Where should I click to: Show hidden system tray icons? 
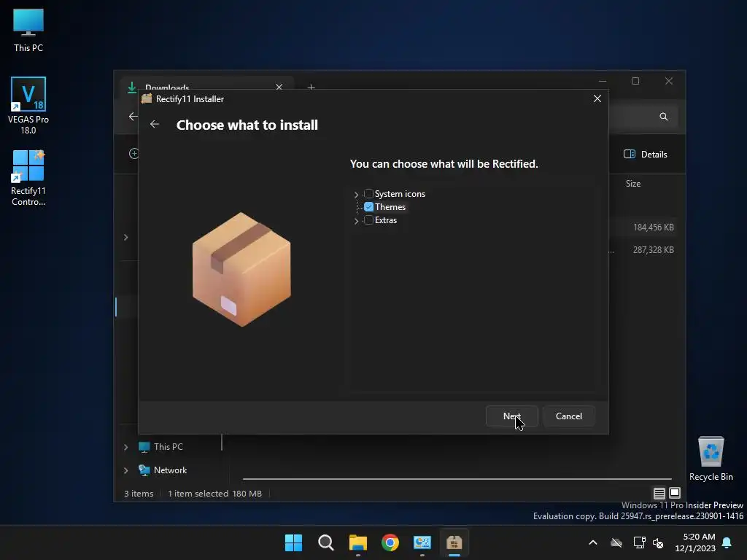coord(593,542)
